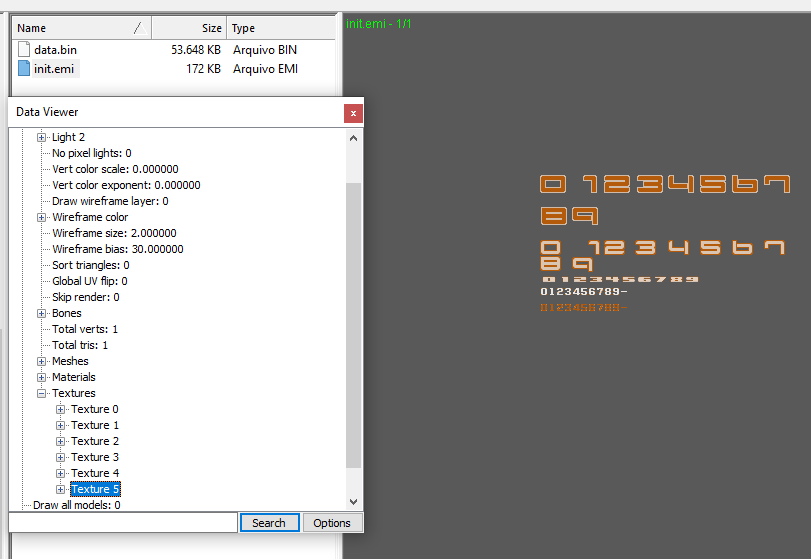Viewport: 811px width, 559px height.
Task: Click the large orange digits texture preview
Action: coord(665,199)
